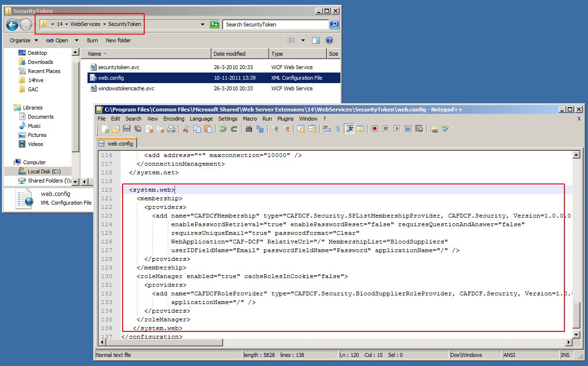
Task: Open the dropdown arrow beside Explorer's Open button
Action: [x=76, y=40]
